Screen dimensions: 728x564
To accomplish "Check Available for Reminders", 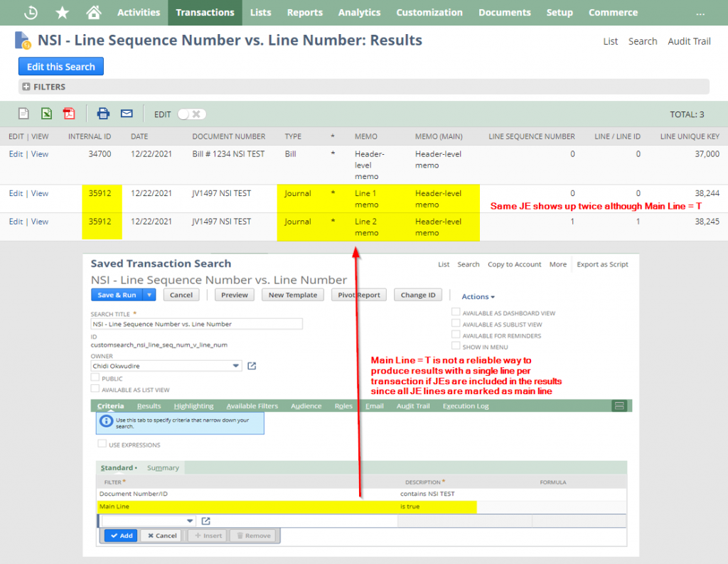I will pyautogui.click(x=456, y=335).
